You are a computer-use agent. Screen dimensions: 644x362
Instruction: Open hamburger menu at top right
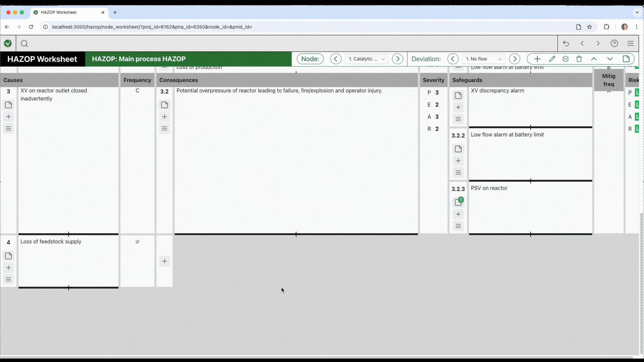pyautogui.click(x=630, y=44)
